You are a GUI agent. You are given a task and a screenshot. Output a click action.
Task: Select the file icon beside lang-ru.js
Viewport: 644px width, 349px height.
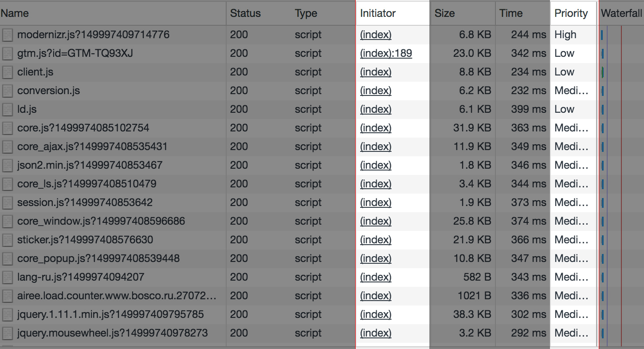pyautogui.click(x=7, y=277)
